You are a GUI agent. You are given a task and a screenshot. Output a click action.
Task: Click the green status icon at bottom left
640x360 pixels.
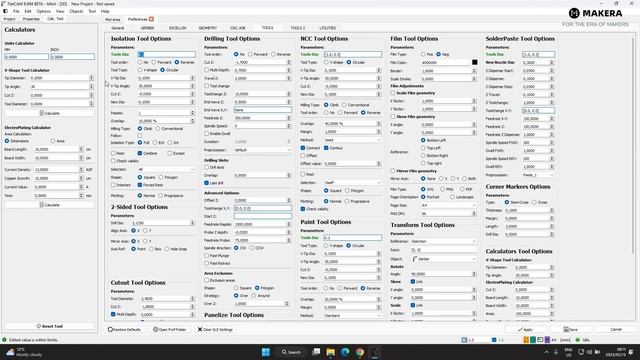click(4, 340)
